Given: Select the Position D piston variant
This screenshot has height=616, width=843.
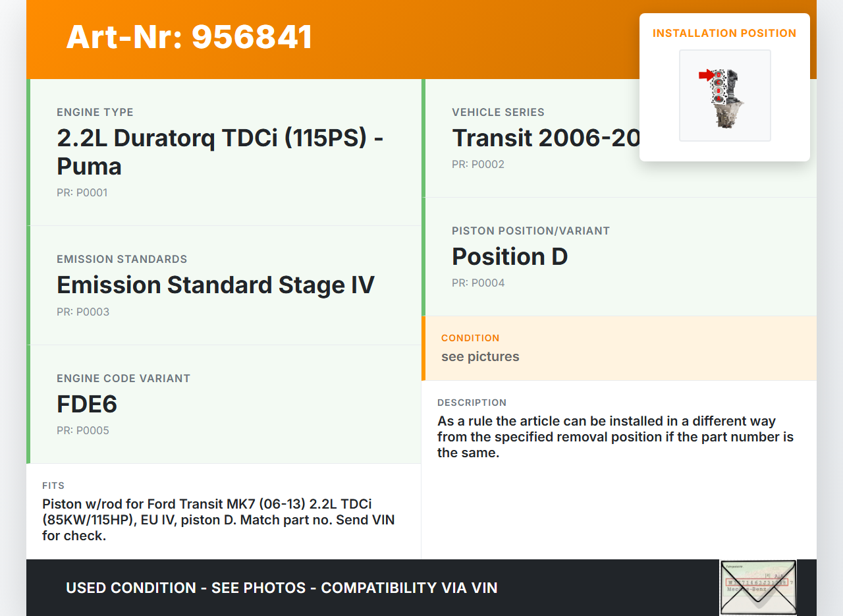Looking at the screenshot, I should pos(510,257).
